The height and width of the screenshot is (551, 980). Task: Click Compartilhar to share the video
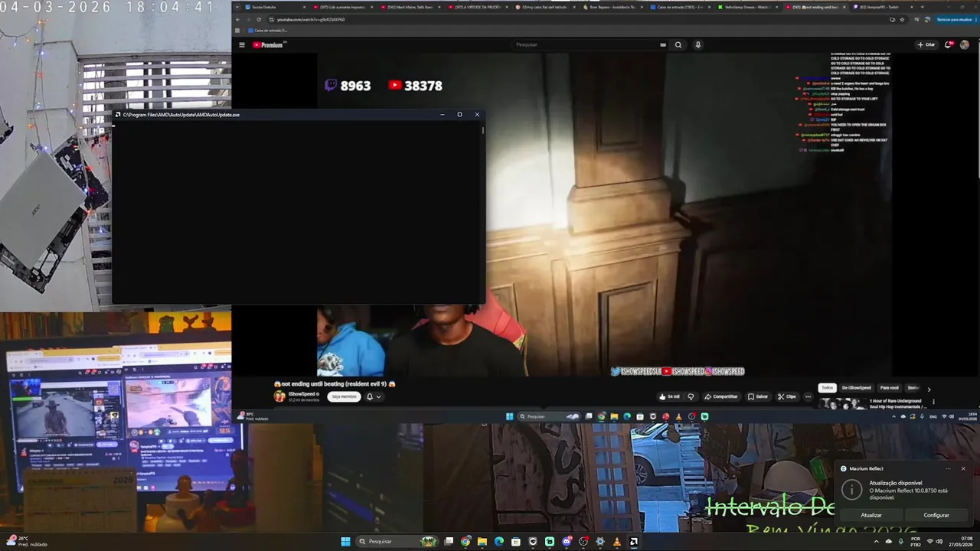(721, 396)
